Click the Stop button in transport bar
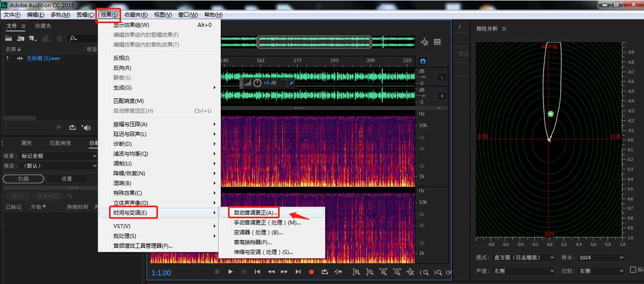Screen dimensions: 644x284 point(216,272)
